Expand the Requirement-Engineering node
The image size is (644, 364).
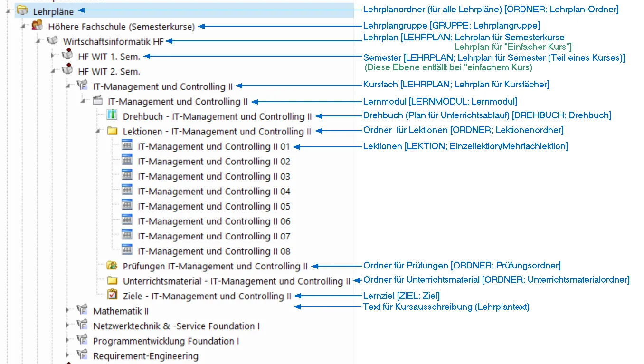68,355
